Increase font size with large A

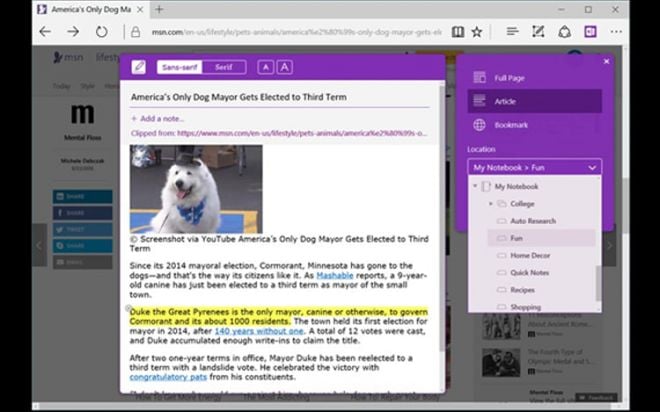tap(285, 67)
